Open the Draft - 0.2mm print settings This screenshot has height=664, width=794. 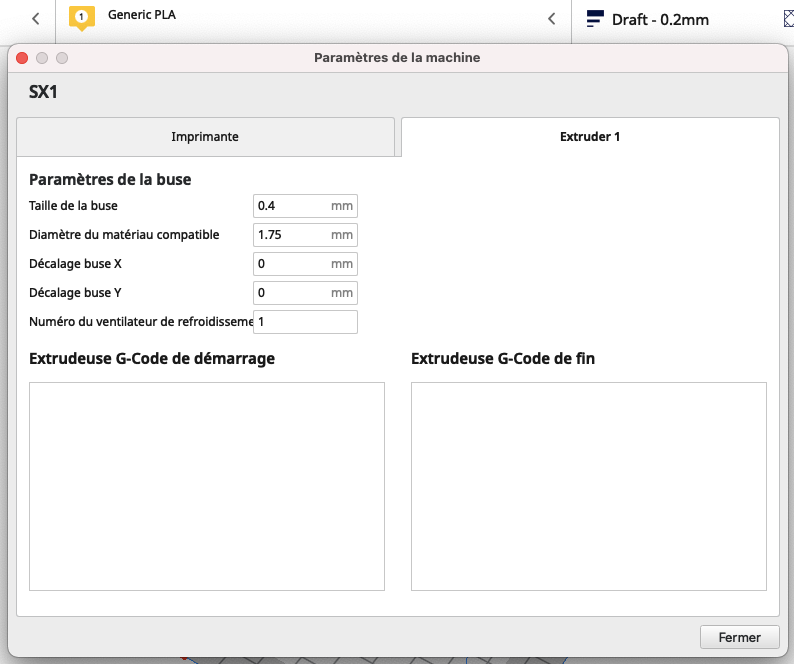coord(660,20)
